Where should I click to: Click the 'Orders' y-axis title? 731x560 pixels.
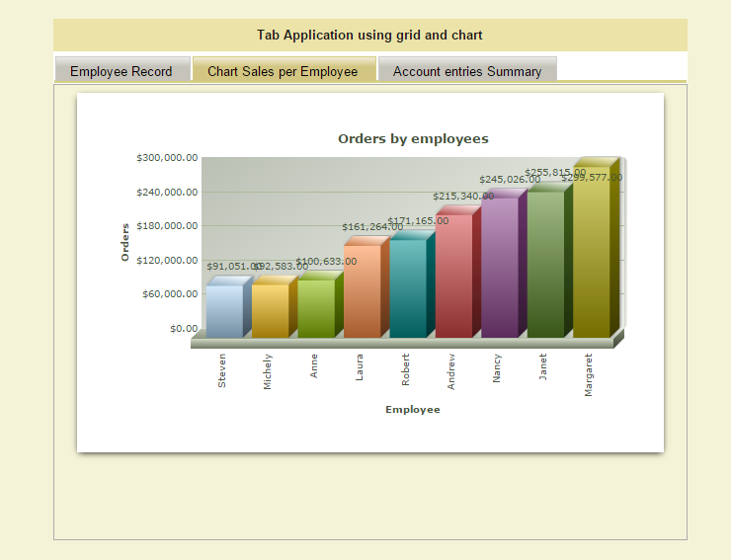[x=125, y=242]
